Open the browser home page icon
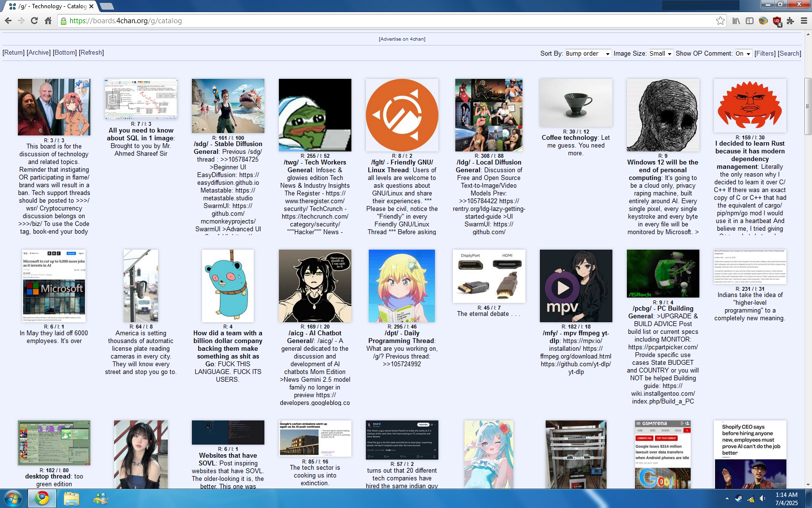The image size is (812, 508). pos(48,21)
